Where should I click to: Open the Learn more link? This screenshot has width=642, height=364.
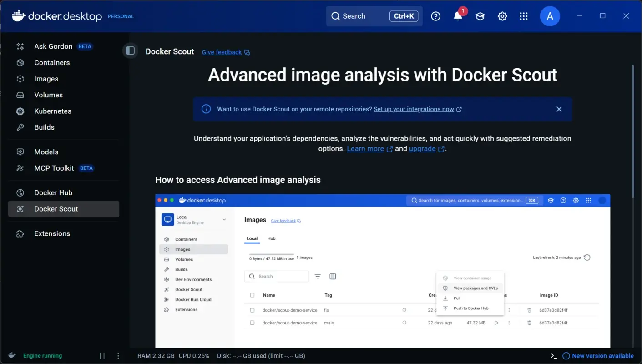(365, 148)
